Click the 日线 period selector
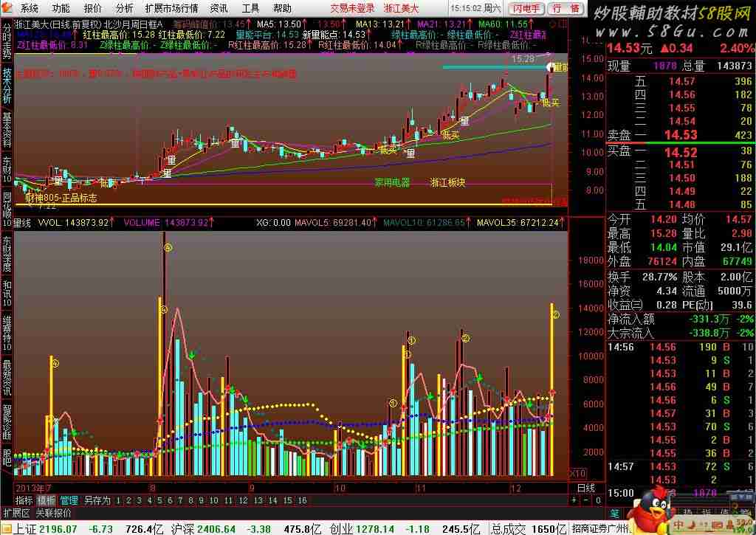This screenshot has width=756, height=535. [x=585, y=489]
